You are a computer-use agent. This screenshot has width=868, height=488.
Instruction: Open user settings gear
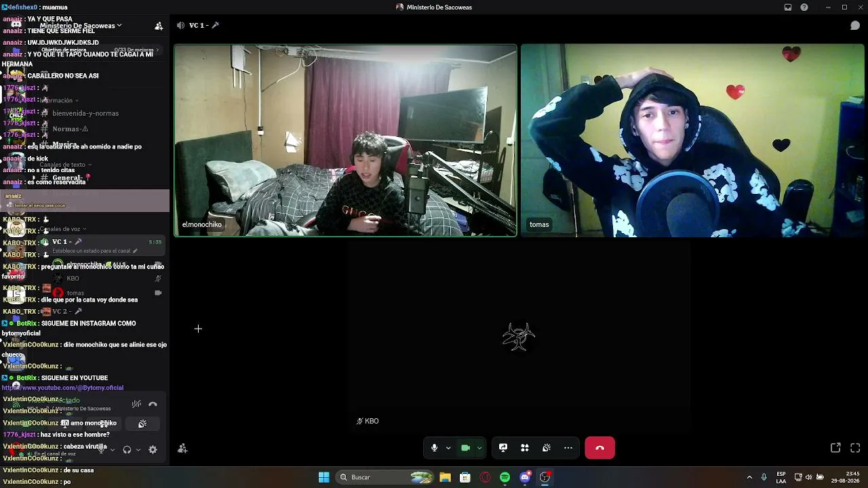pos(153,449)
